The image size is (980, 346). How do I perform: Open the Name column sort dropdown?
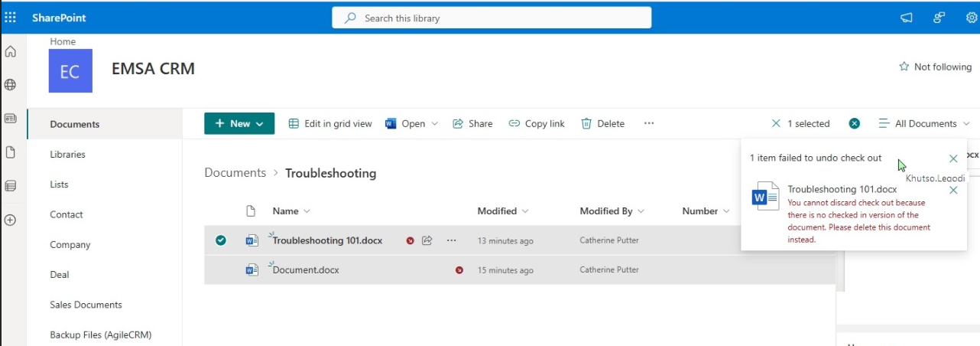point(291,211)
